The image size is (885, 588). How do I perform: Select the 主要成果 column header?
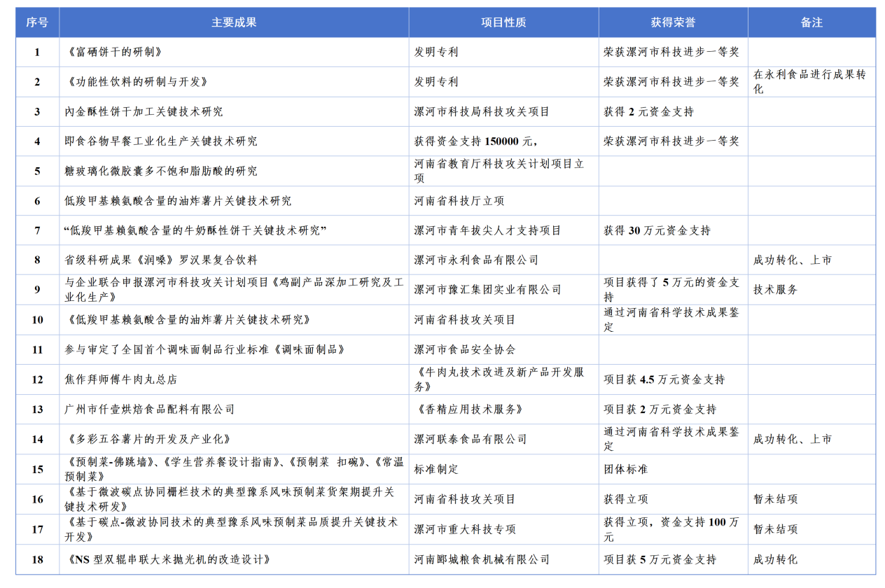point(234,22)
